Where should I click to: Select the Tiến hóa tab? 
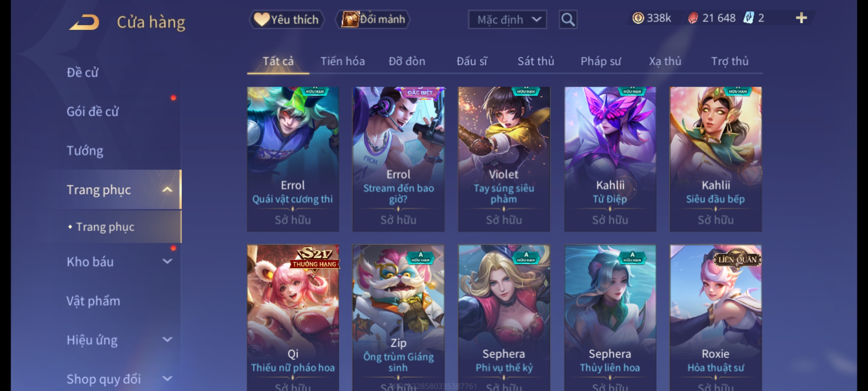point(342,61)
